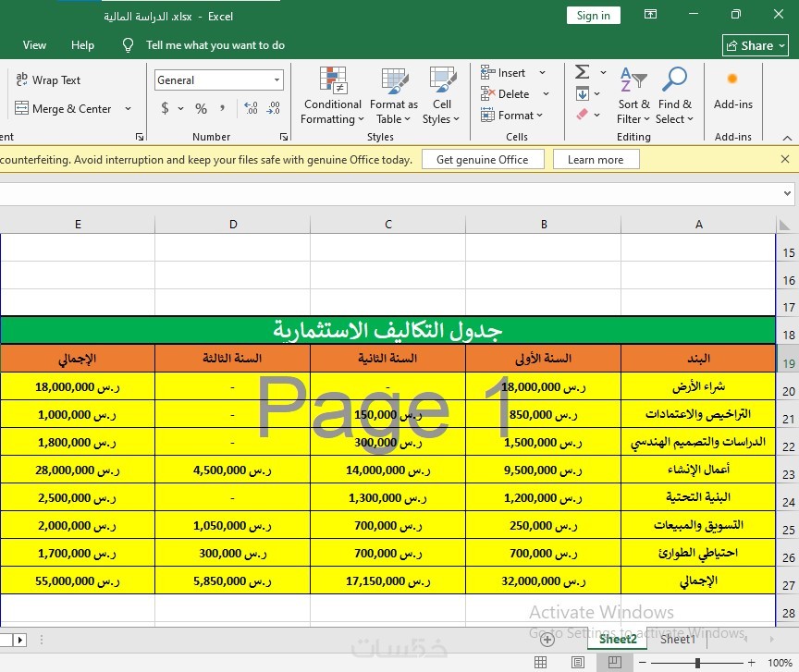Switch to Normal view
Screen dimensions: 799x672
point(540,663)
